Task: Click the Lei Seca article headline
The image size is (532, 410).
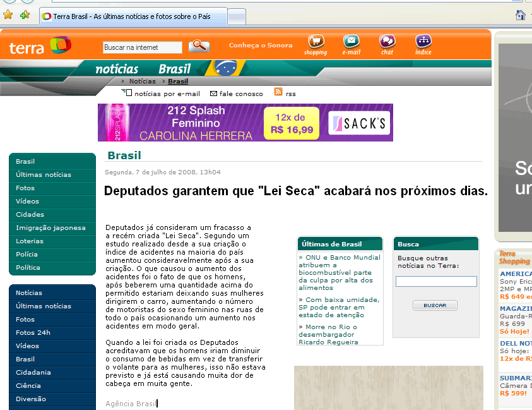Action: [x=296, y=191]
